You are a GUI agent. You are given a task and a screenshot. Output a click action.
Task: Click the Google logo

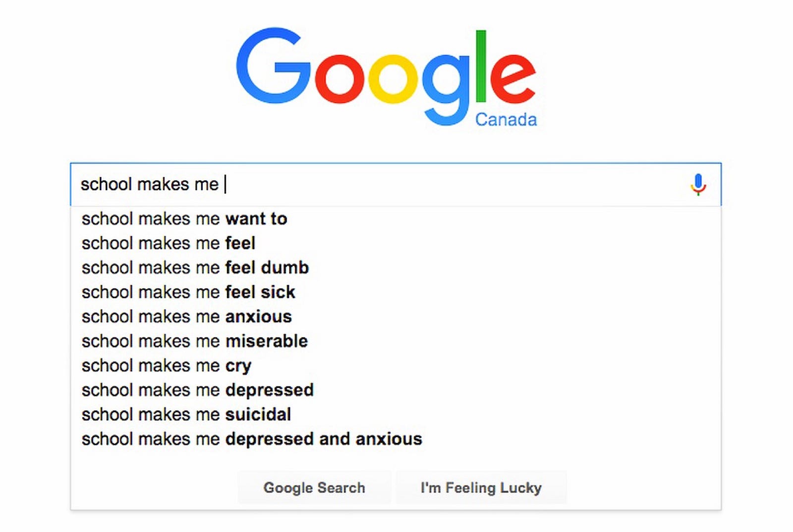[385, 74]
